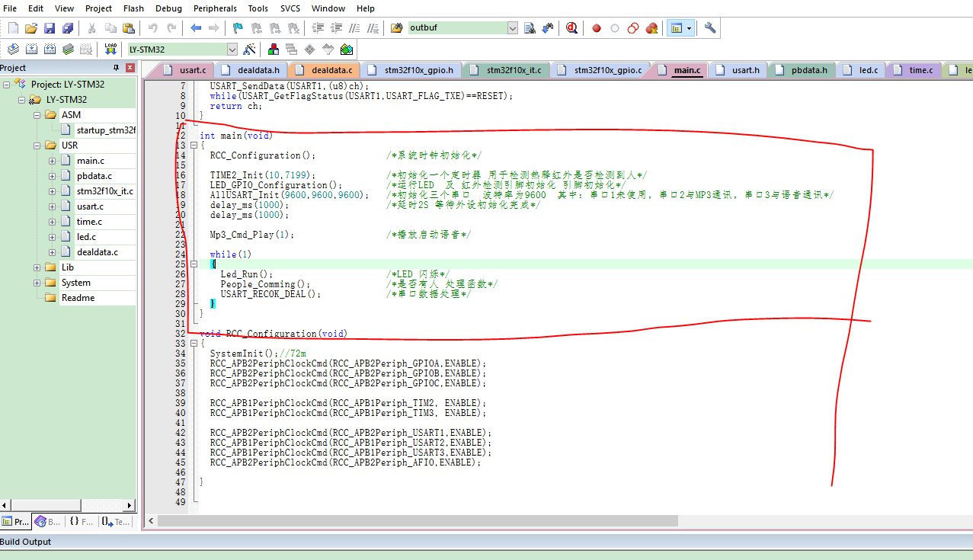
Task: Click the Insert breakpoint red dot
Action: click(x=597, y=28)
